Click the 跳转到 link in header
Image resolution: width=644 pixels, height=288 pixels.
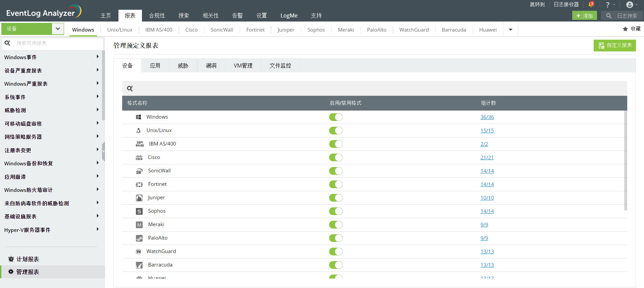pyautogui.click(x=537, y=4)
